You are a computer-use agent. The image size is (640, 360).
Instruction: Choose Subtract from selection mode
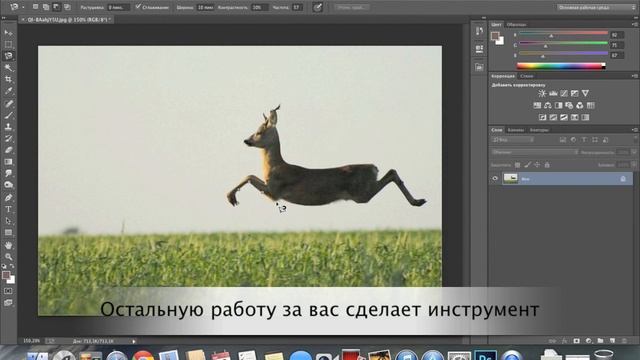56,7
